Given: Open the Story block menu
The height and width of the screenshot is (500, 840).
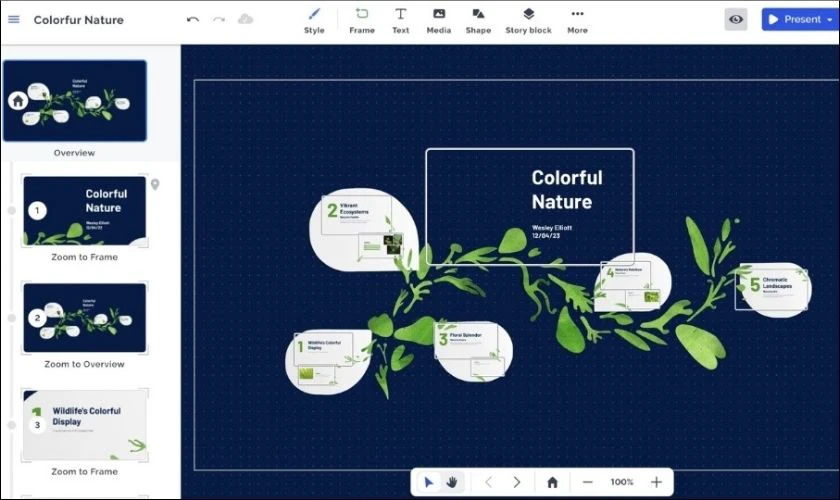Looking at the screenshot, I should tap(528, 21).
